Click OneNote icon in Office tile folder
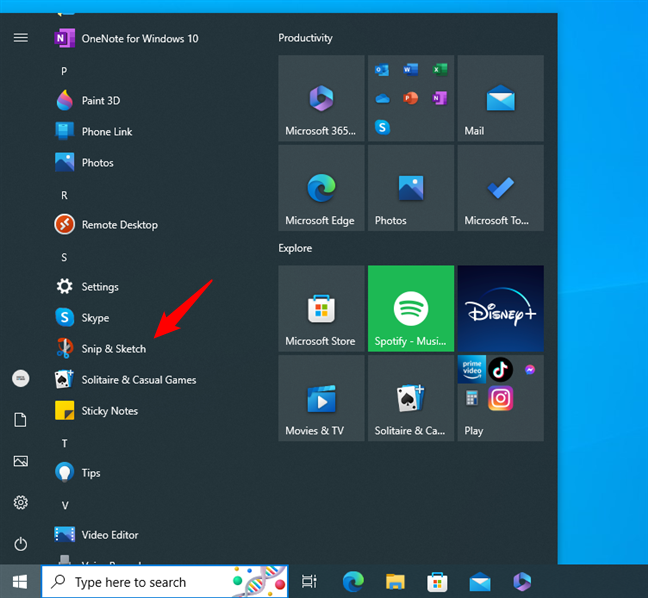Image resolution: width=648 pixels, height=598 pixels. 439,98
